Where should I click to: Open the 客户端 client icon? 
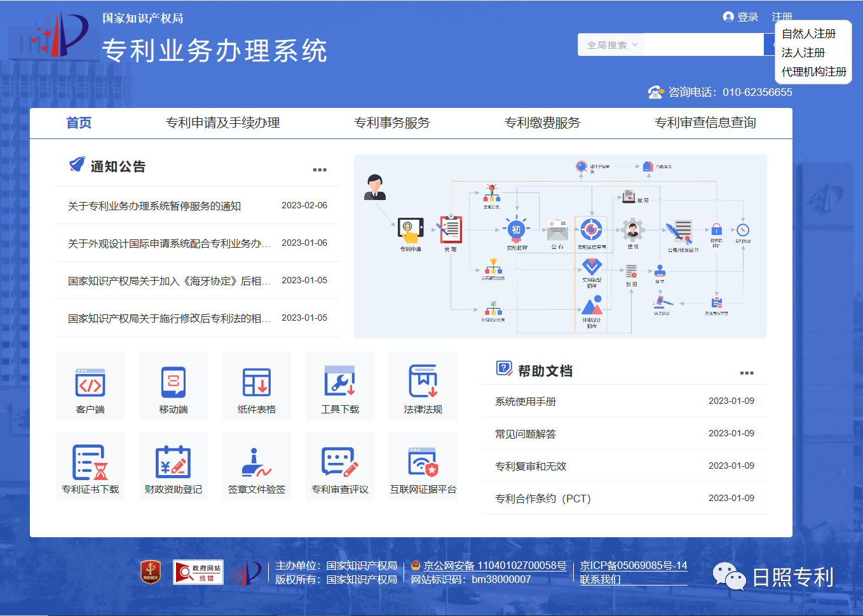pyautogui.click(x=90, y=385)
